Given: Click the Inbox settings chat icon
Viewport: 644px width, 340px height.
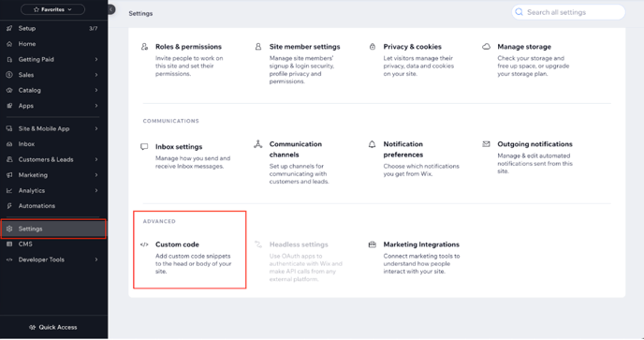Looking at the screenshot, I should tap(144, 147).
